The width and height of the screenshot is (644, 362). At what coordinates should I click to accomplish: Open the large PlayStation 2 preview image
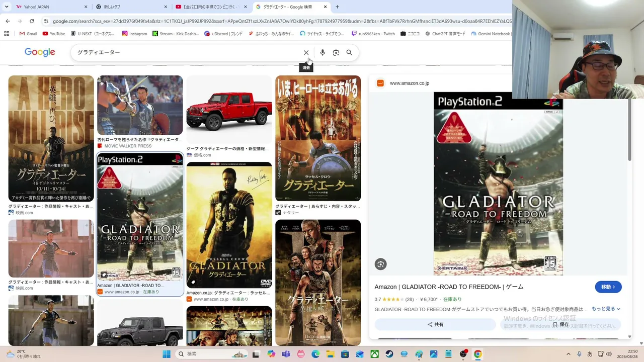point(498,184)
